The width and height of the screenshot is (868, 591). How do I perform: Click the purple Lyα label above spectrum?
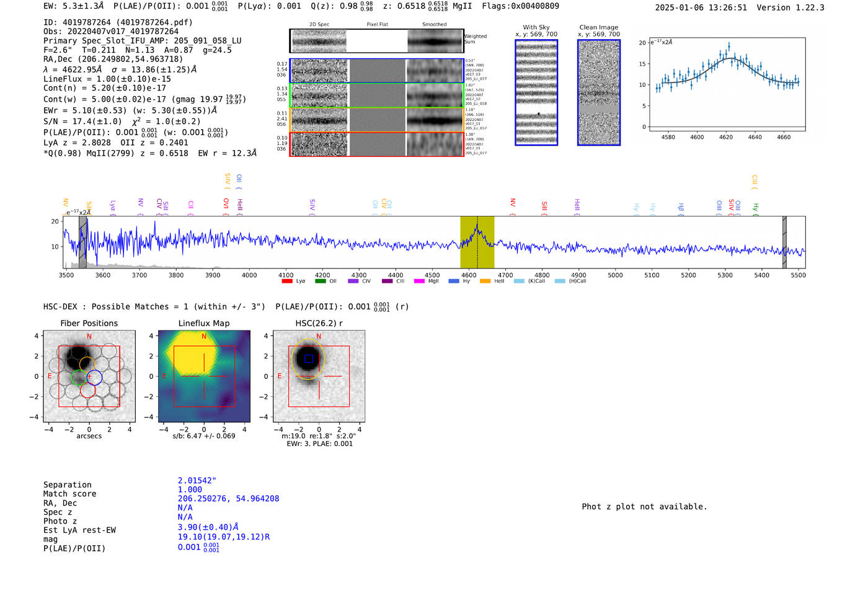pyautogui.click(x=113, y=207)
